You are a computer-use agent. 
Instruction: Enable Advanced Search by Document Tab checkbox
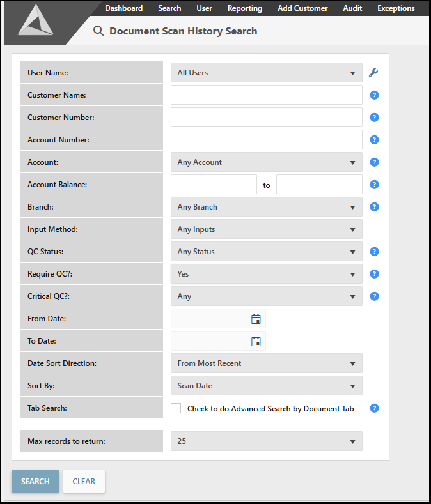176,408
